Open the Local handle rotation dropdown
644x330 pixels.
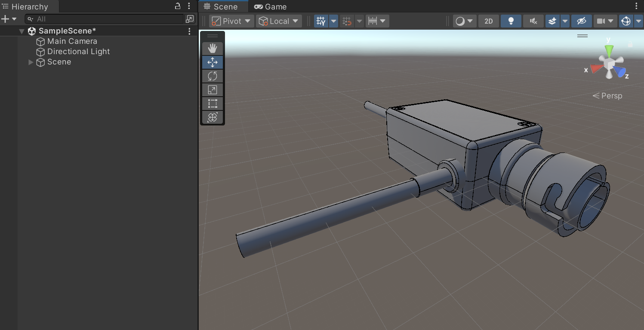279,21
